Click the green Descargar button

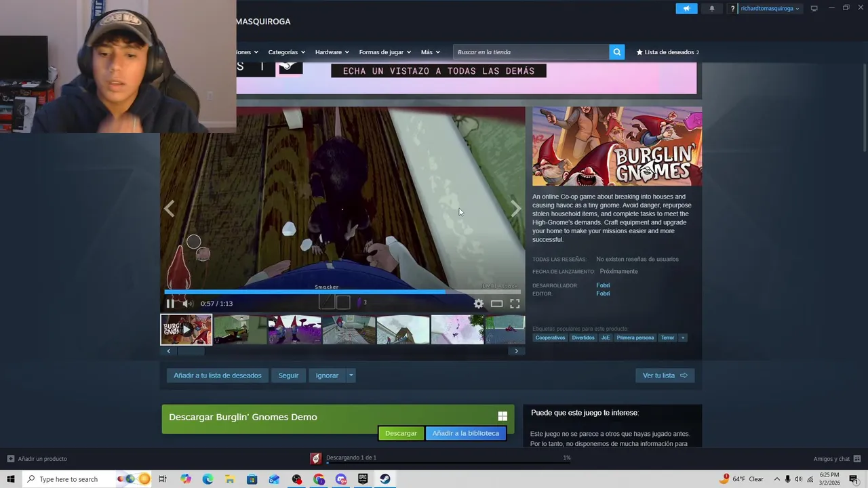pyautogui.click(x=401, y=433)
